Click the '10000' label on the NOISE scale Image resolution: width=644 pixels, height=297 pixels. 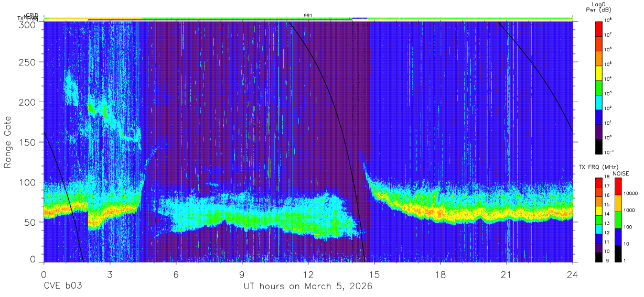tap(630, 194)
